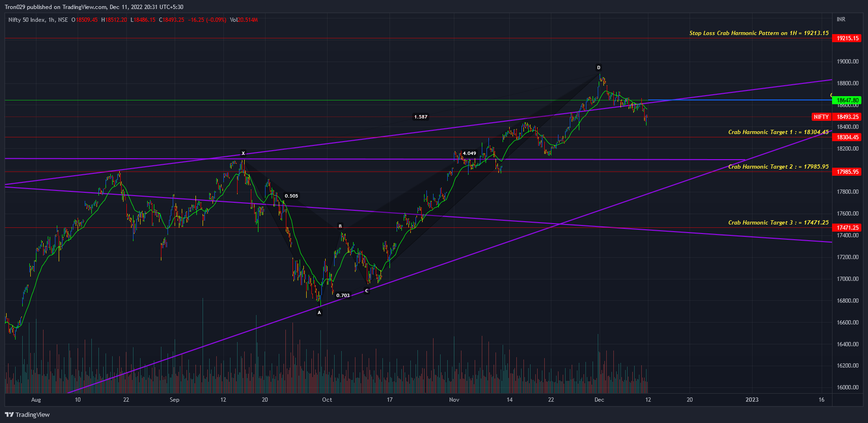Click the harmonic pattern point A label
Screen dimensions: 868x423
click(x=319, y=313)
